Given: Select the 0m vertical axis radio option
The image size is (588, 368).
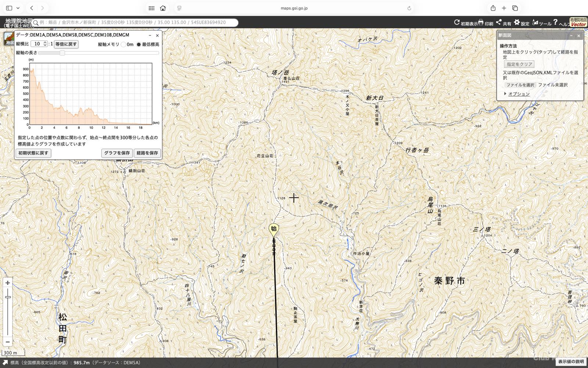Looking at the screenshot, I should tap(123, 45).
